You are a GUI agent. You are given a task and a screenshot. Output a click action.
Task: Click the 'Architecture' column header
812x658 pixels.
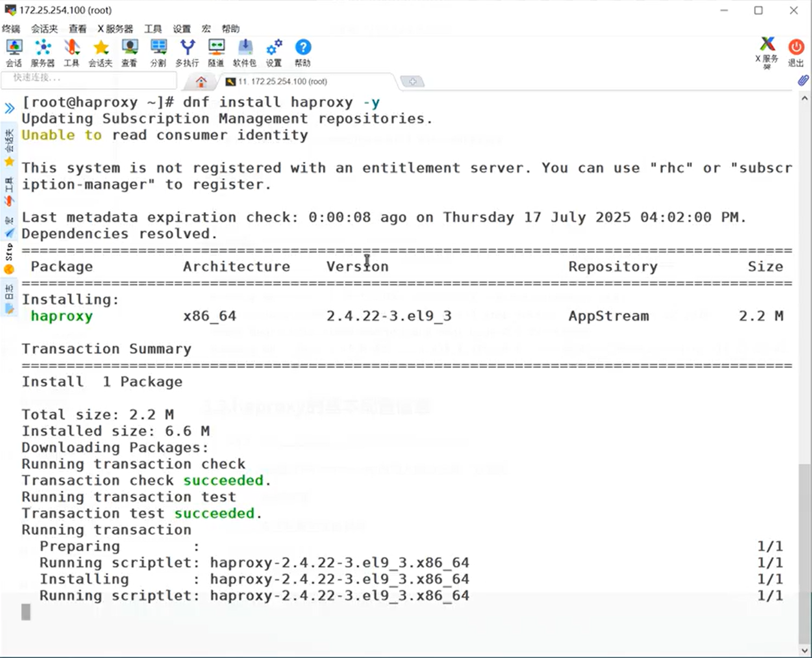236,266
